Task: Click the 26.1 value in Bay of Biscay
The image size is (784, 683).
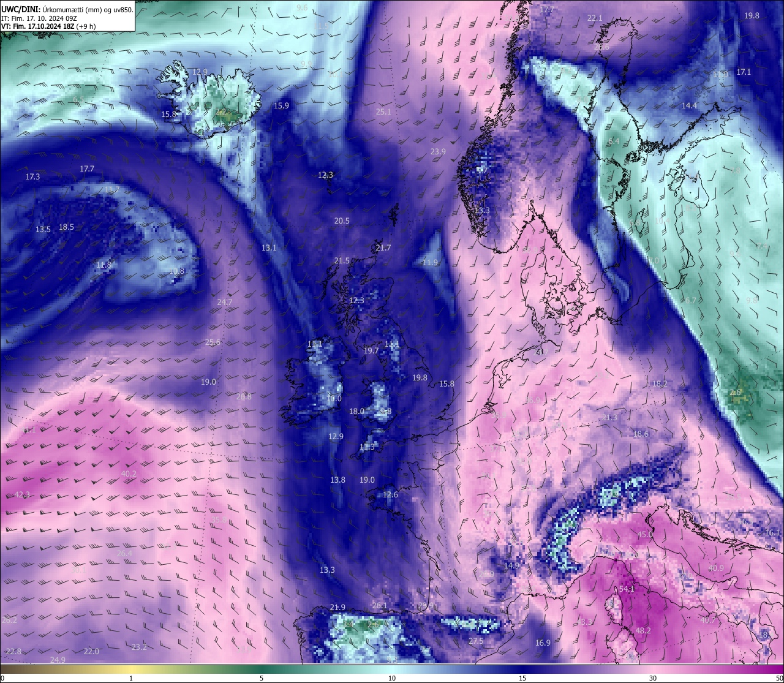Action: click(380, 605)
